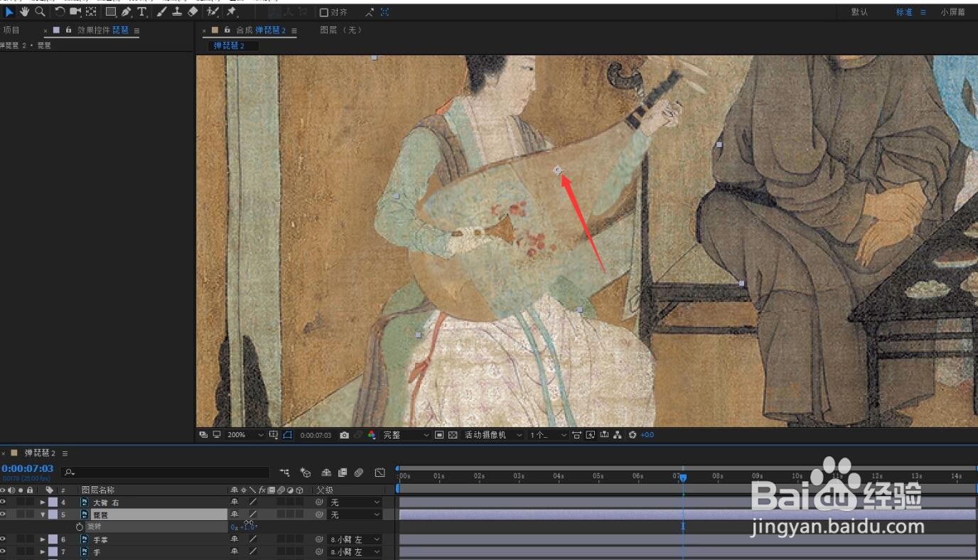Open the 完整 resolution dropdown
The image size is (978, 560).
406,435
